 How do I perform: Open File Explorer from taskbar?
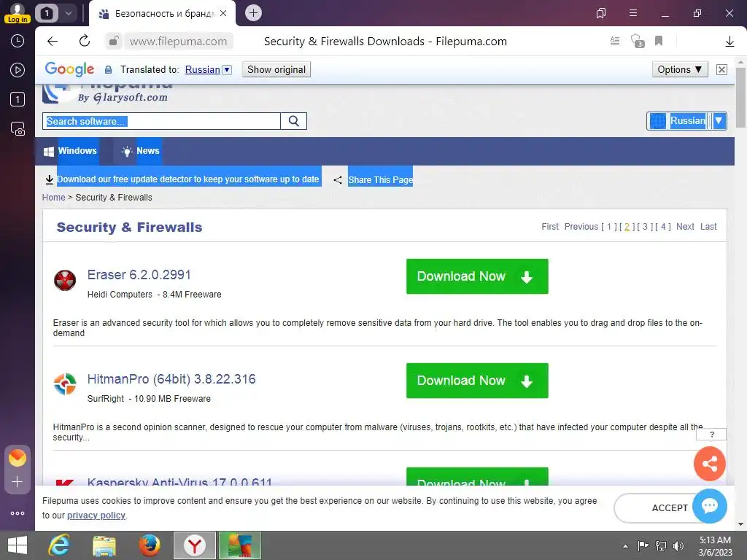[104, 545]
